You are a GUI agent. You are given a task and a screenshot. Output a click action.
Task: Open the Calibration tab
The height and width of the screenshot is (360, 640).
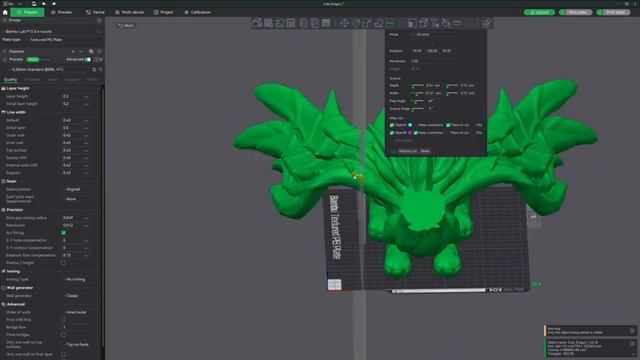point(198,12)
